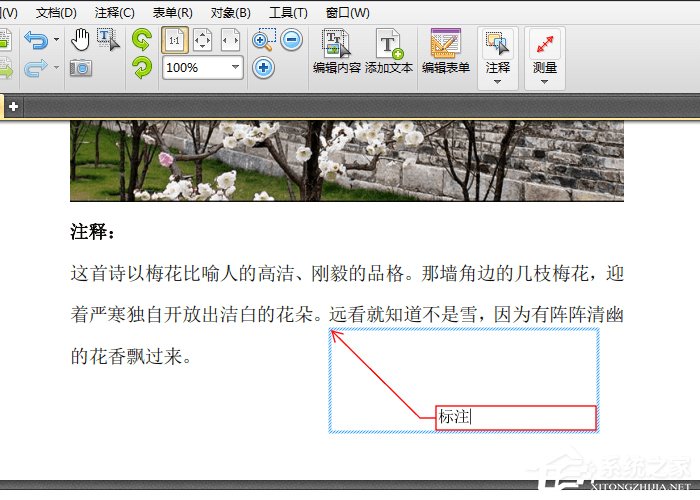
Task: Open the 注释(C) menu
Action: 114,12
